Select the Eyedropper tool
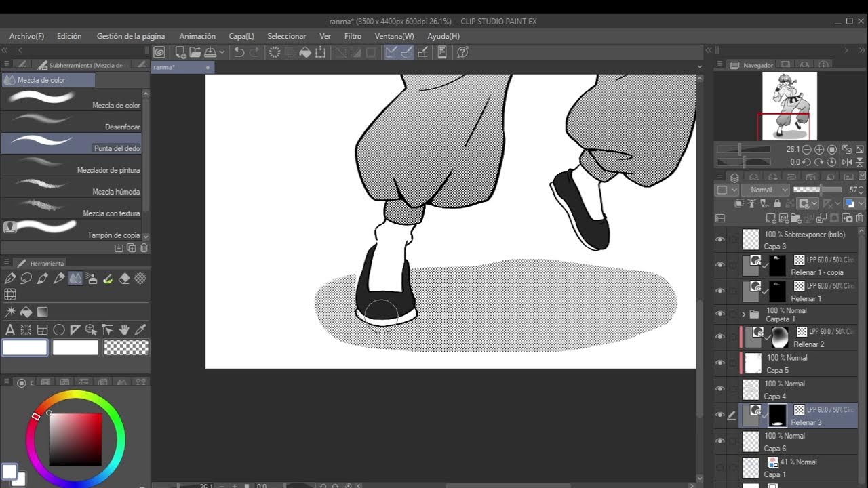868x488 pixels. click(140, 330)
